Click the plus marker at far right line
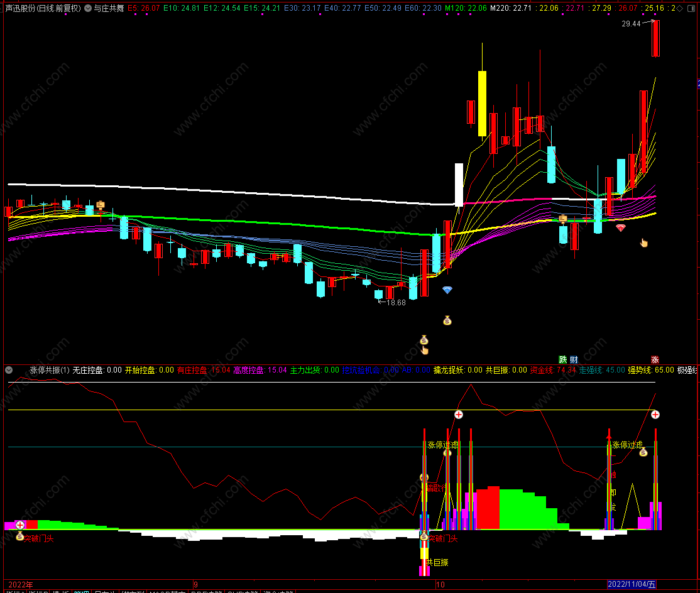Screen dimensions: 700x593 pyautogui.click(x=655, y=415)
